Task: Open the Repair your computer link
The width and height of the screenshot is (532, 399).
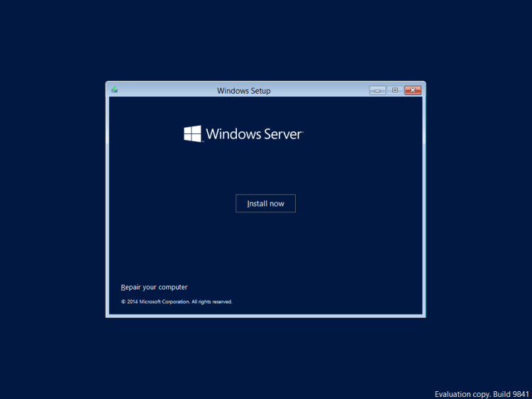Action: tap(154, 288)
